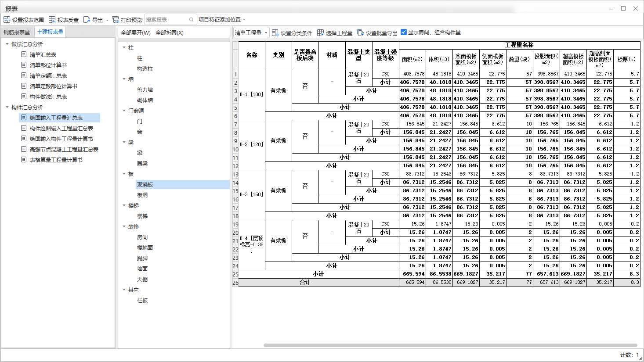Viewport: 644px width, 362px height.
Task: Collapse the 墙 category node
Action: pos(124,79)
